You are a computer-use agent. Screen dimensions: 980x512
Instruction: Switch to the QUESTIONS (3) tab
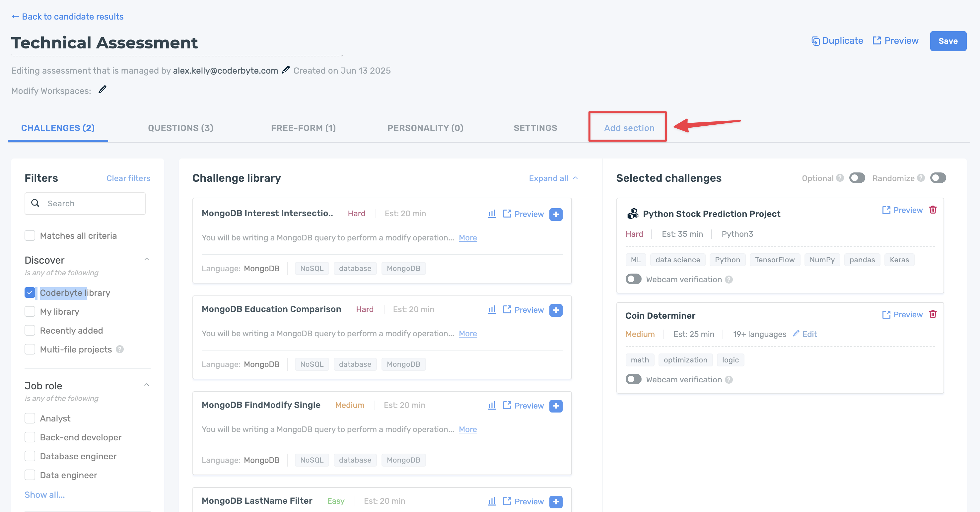[180, 128]
